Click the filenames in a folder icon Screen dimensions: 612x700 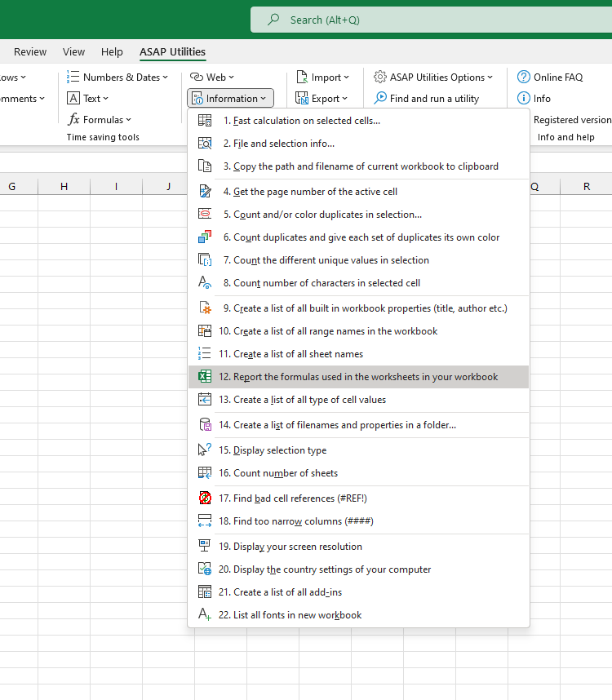point(205,424)
